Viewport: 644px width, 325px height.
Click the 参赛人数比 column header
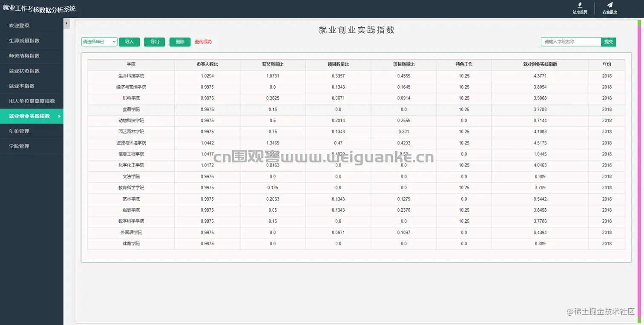[x=207, y=64]
